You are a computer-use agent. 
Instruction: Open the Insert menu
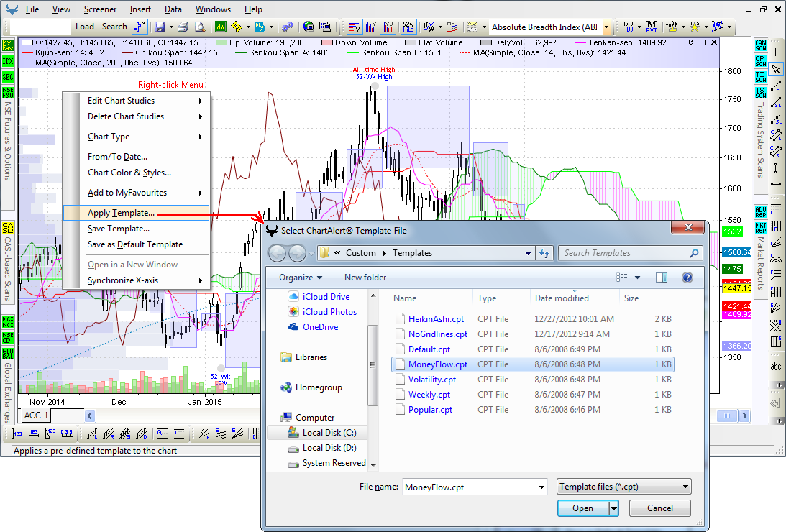(x=140, y=9)
